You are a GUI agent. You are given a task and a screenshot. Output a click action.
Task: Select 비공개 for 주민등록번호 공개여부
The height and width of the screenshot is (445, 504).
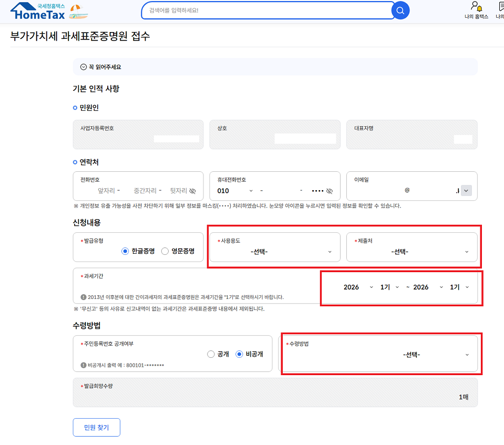click(239, 354)
